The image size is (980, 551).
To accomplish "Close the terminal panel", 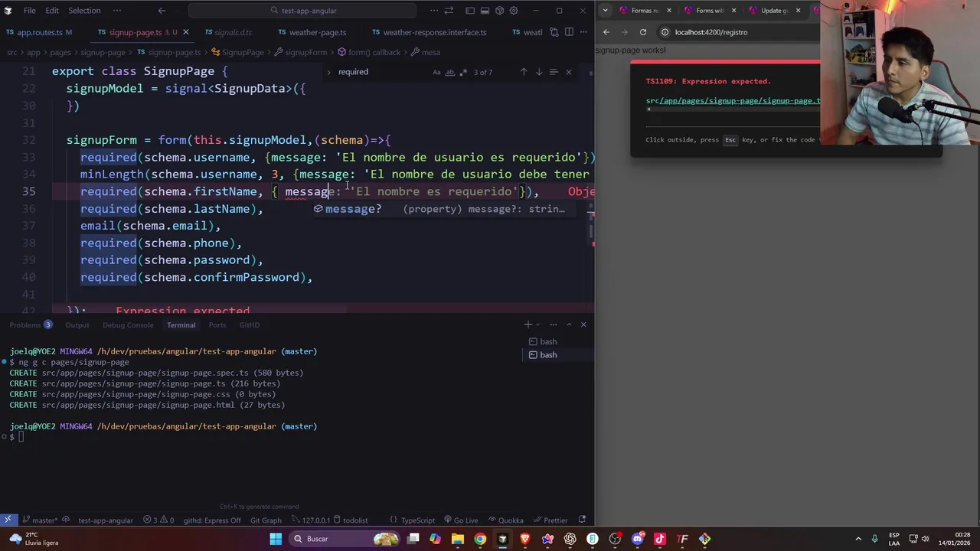I will click(x=583, y=324).
